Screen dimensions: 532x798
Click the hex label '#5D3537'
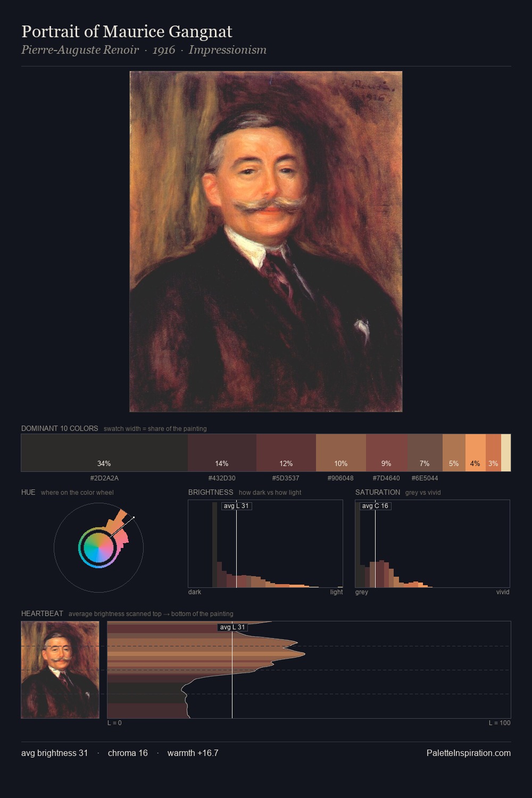(286, 478)
